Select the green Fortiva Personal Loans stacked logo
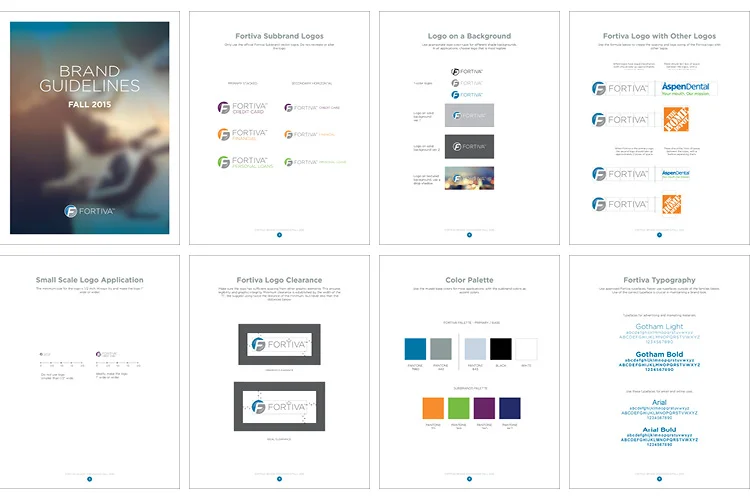The width and height of the screenshot is (750, 500). (x=245, y=162)
